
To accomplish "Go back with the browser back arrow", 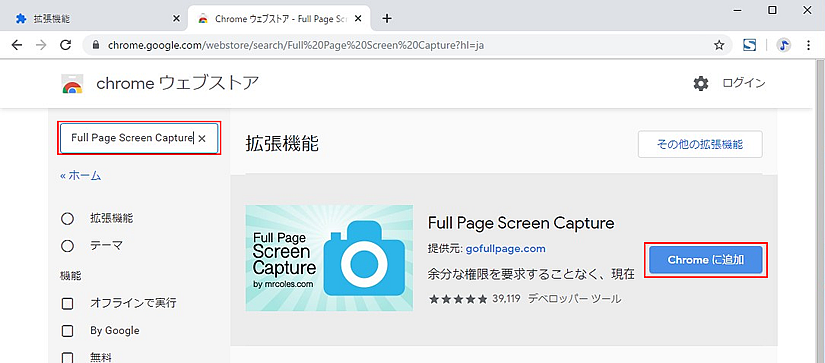I will [x=17, y=45].
